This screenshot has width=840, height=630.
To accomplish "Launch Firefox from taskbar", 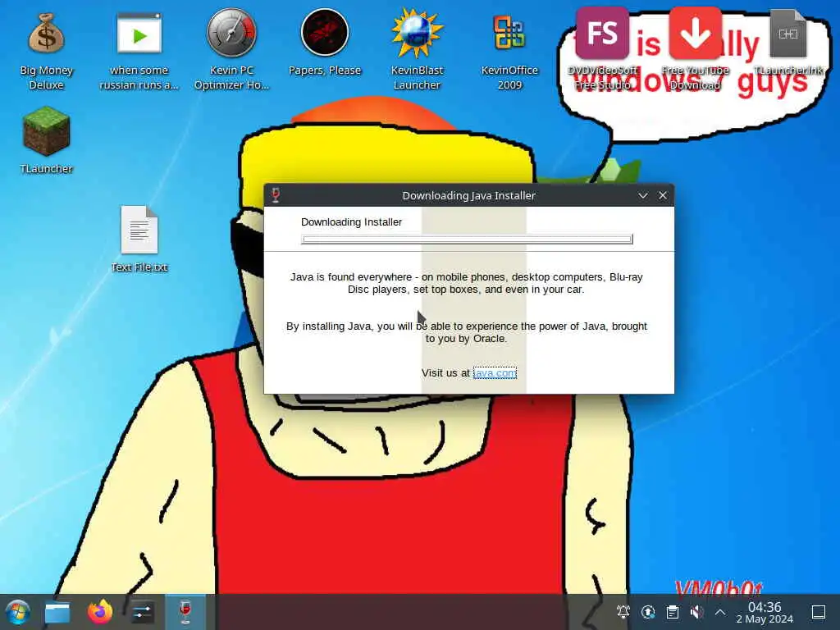I will pyautogui.click(x=100, y=612).
